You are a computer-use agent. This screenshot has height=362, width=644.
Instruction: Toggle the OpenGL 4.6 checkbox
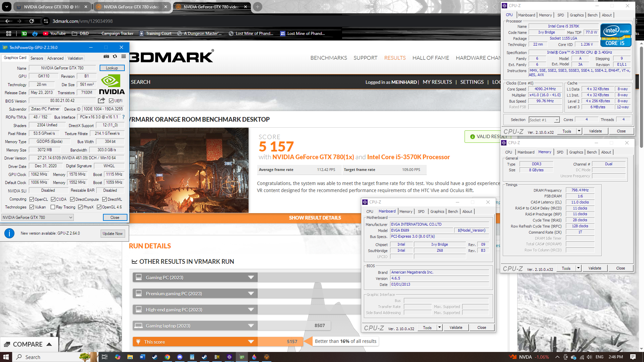[x=99, y=207]
